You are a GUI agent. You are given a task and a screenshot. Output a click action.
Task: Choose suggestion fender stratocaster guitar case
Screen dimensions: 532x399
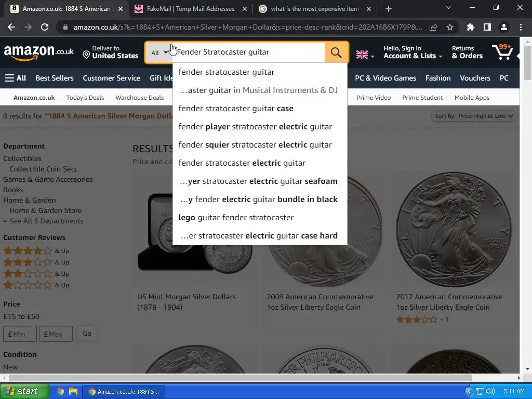[260, 109]
